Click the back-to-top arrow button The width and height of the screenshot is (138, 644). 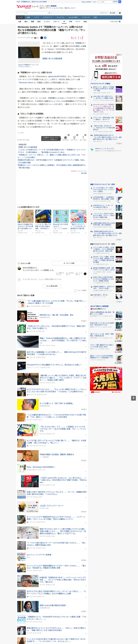[x=133, y=398]
